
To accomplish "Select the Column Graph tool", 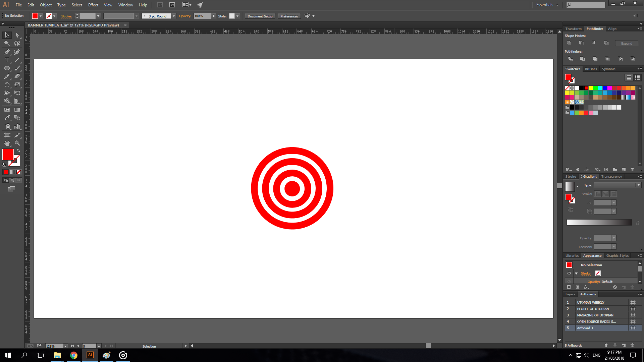I will pyautogui.click(x=17, y=126).
